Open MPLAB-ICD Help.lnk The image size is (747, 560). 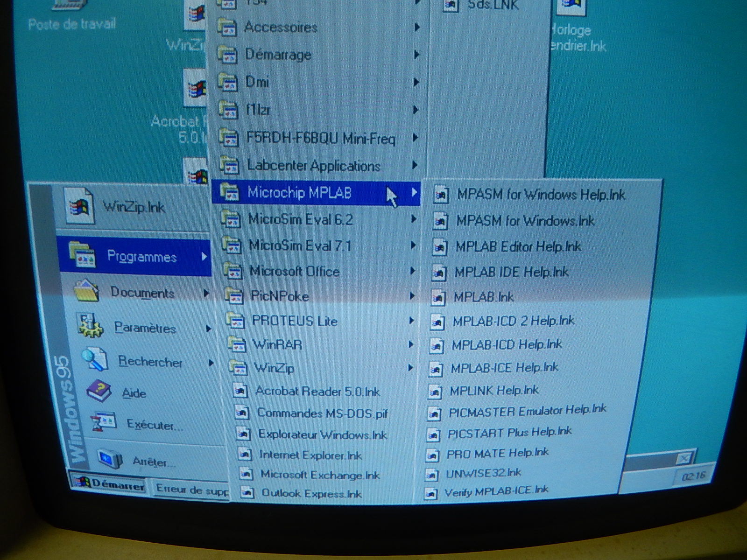(508, 345)
